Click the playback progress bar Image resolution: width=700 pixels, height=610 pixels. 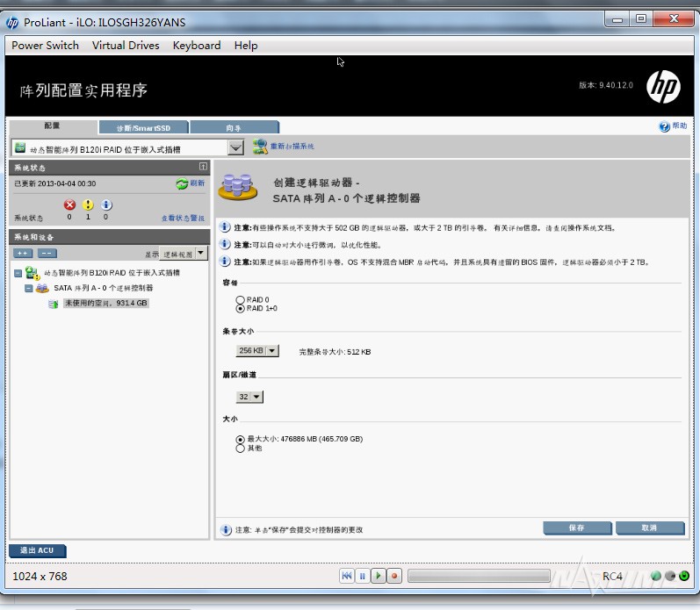[479, 576]
